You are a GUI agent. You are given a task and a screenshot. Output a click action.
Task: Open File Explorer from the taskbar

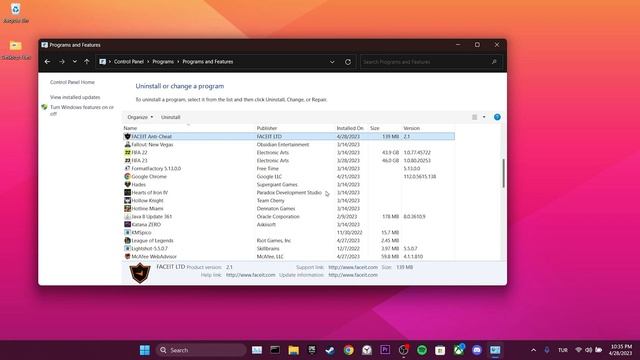tap(293, 350)
